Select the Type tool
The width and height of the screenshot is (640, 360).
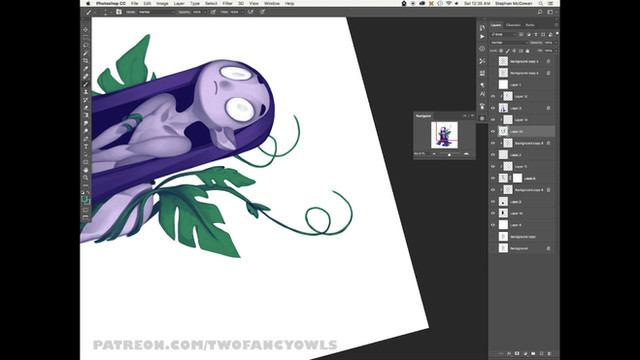coord(85,147)
